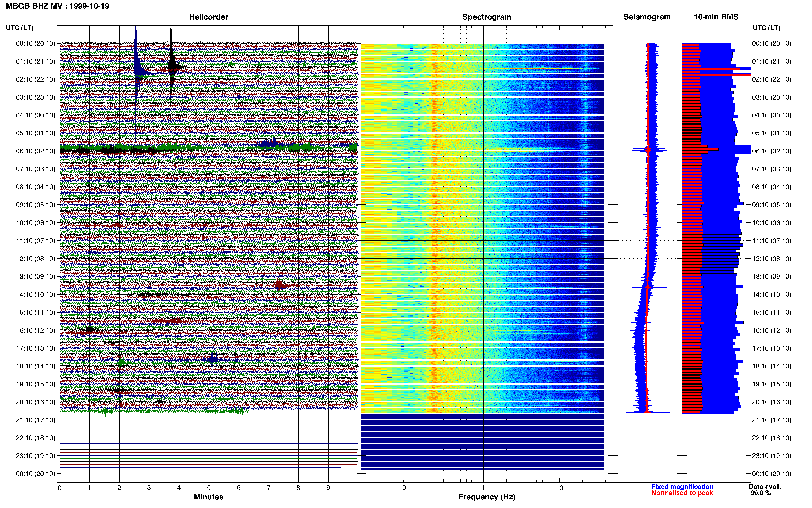The image size is (812, 508).
Task: Click '04:10 (00:10)' on the Helicorder time axis
Action: tap(36, 115)
